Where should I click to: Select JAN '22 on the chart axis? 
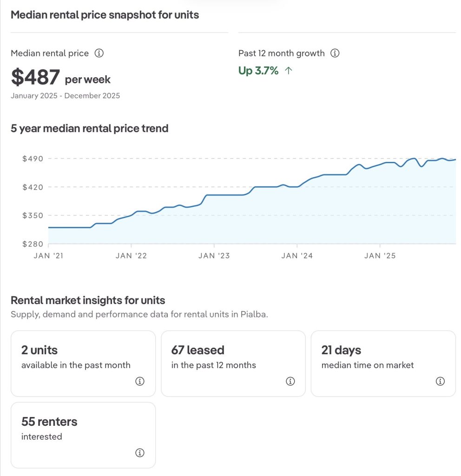click(131, 256)
